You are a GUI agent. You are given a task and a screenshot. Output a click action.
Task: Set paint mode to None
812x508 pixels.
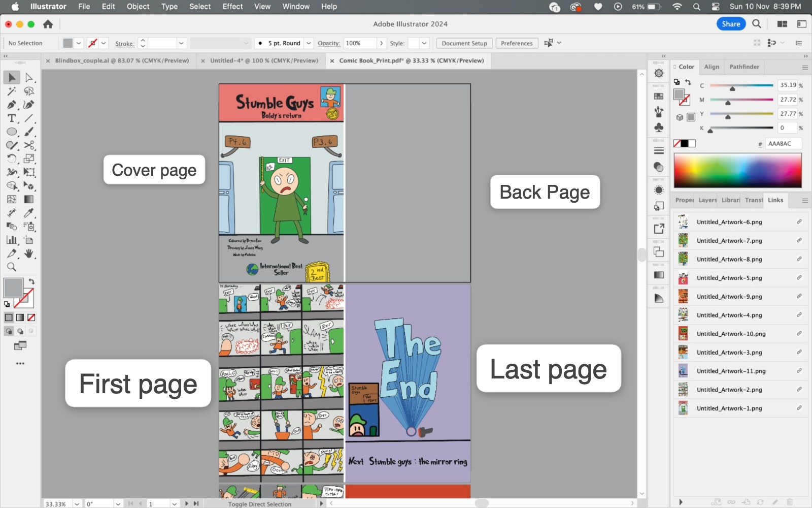31,317
